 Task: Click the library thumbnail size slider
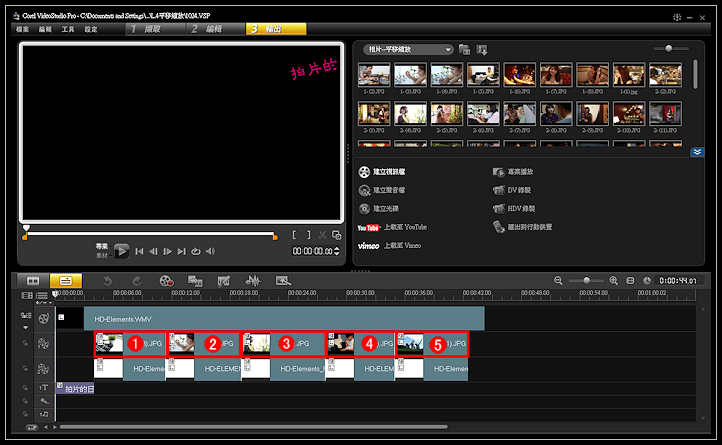pyautogui.click(x=671, y=48)
